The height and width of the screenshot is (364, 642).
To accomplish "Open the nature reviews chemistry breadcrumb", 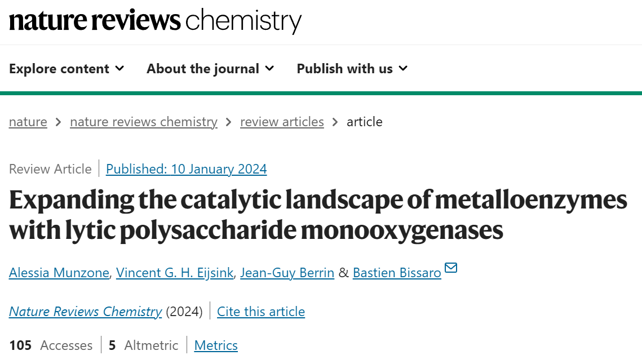I will click(144, 122).
